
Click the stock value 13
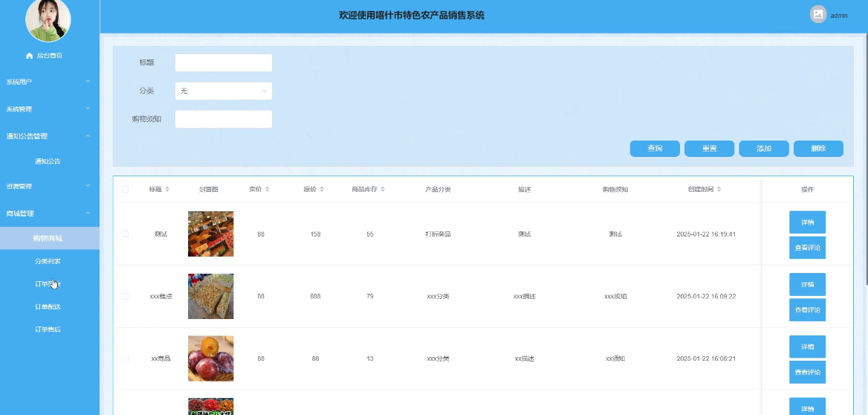[x=370, y=358]
